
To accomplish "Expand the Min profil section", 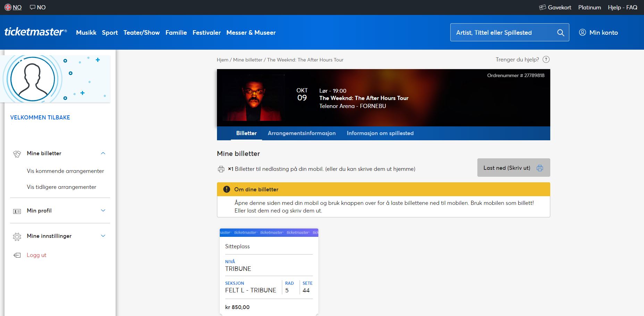I will pos(102,210).
